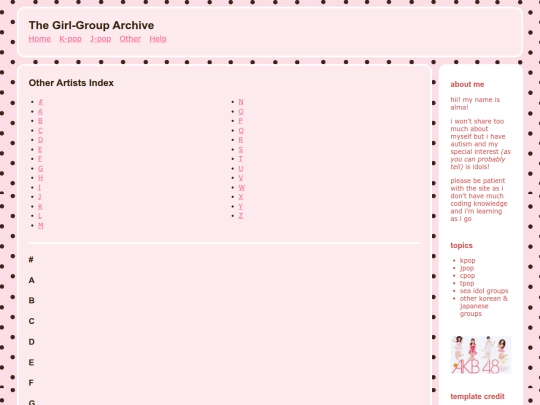540x405 pixels.
Task: Jump to letter E in index
Action: [40, 149]
